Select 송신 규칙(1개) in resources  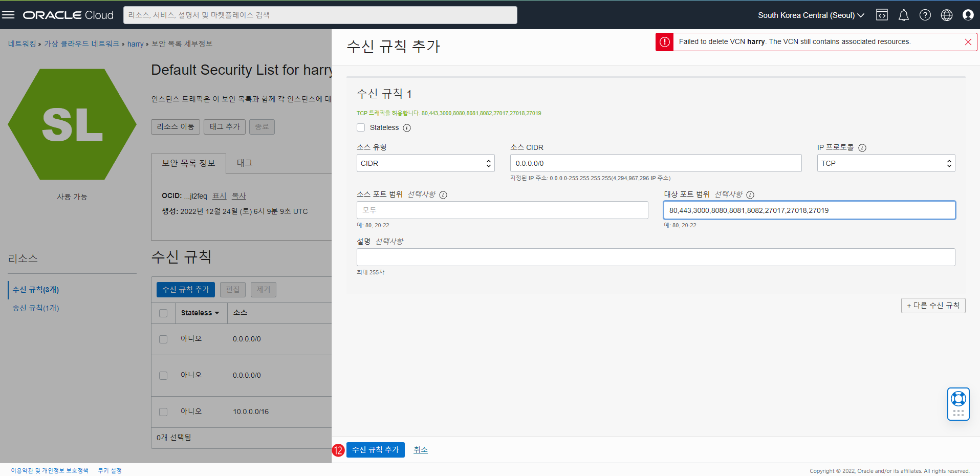[x=36, y=308]
